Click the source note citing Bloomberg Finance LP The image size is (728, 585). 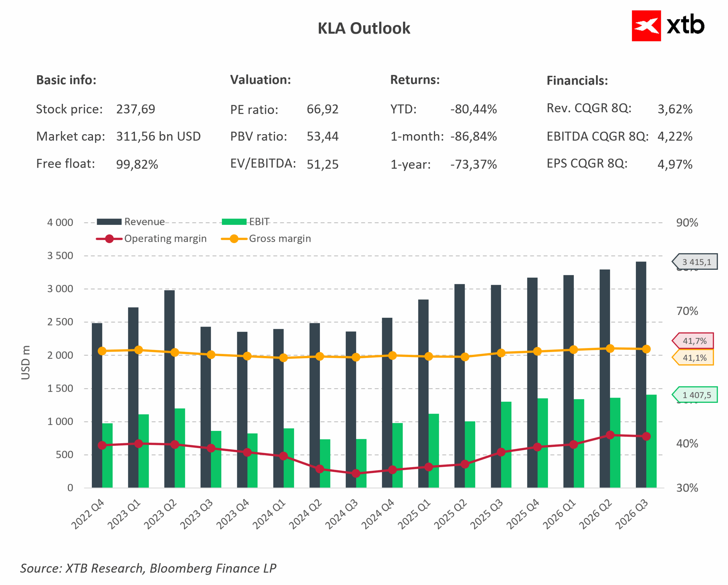[x=148, y=569]
